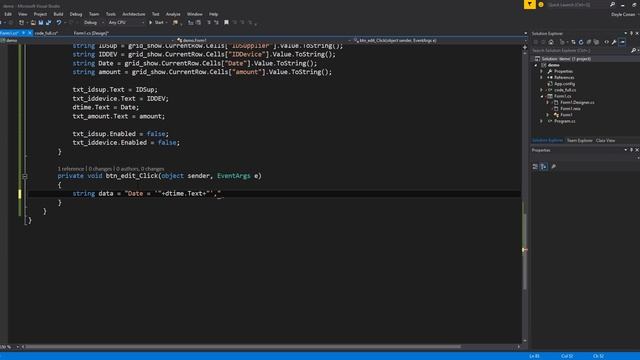Viewport: 640px width, 360px height.
Task: Click the Show All Files icon in Solution Explorer
Action: (x=596, y=42)
